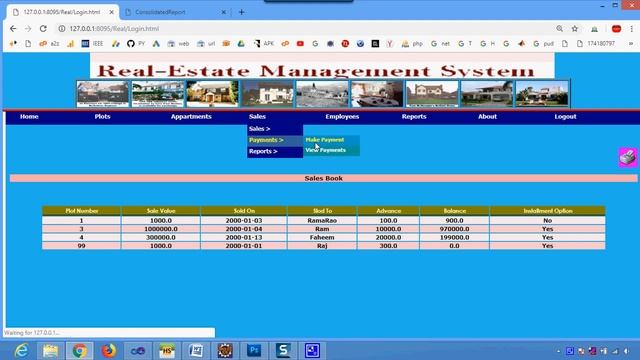Click the 2000-01-13 sold-on date cell
Image resolution: width=640 pixels, height=360 pixels.
[244, 238]
